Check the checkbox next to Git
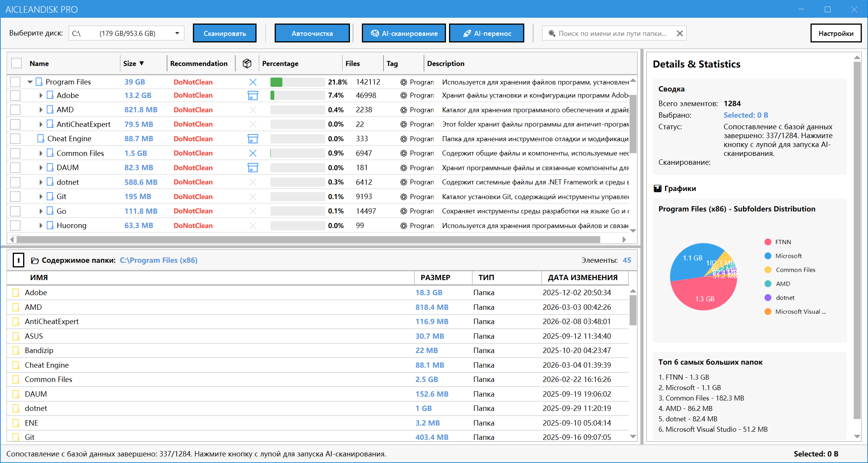This screenshot has width=868, height=463. click(15, 196)
